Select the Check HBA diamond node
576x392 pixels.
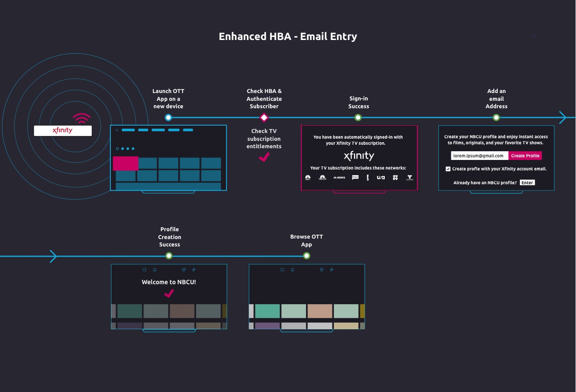264,117
